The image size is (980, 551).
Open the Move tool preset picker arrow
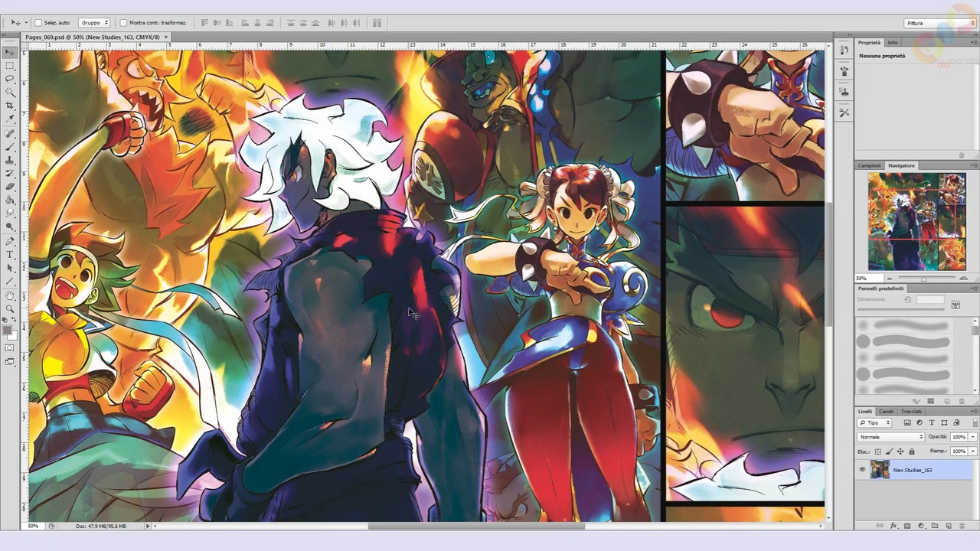[25, 23]
